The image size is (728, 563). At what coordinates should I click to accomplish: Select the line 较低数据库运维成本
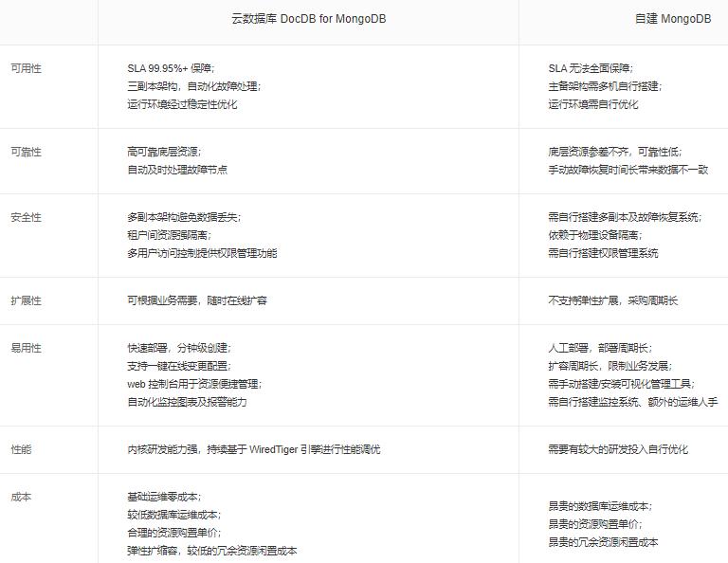pos(174,516)
